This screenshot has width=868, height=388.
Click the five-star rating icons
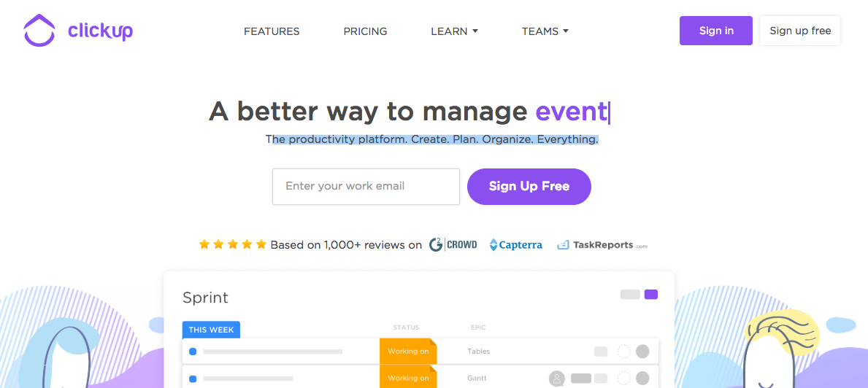click(232, 244)
